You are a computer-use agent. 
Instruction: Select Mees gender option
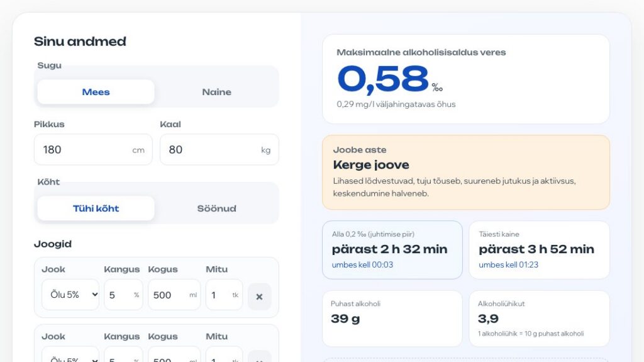point(96,92)
